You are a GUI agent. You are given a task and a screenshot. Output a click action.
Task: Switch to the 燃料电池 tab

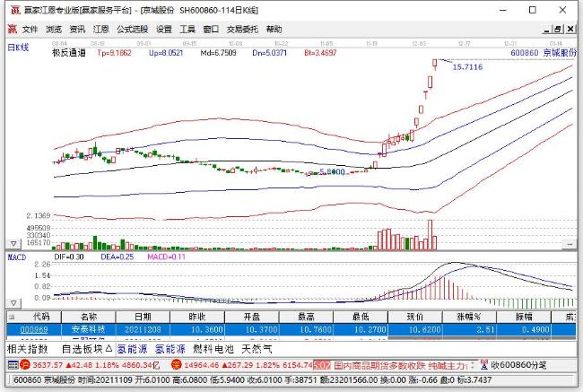pos(213,349)
